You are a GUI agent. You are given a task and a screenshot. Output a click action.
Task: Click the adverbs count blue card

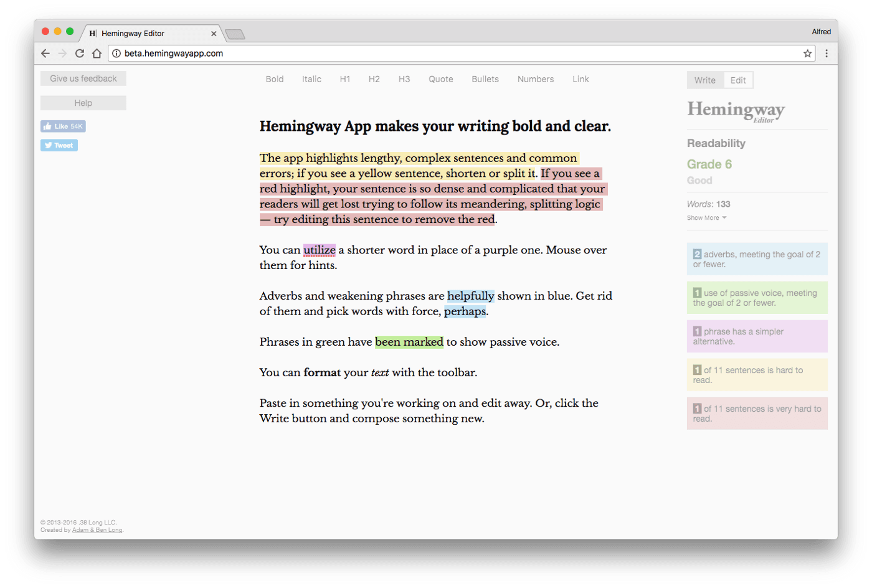[x=757, y=259]
